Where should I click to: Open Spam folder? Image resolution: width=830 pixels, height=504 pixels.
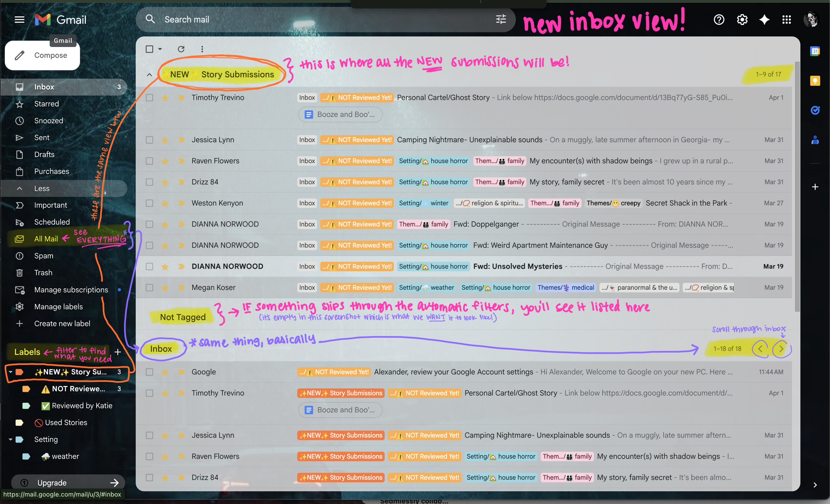[x=64, y=256]
